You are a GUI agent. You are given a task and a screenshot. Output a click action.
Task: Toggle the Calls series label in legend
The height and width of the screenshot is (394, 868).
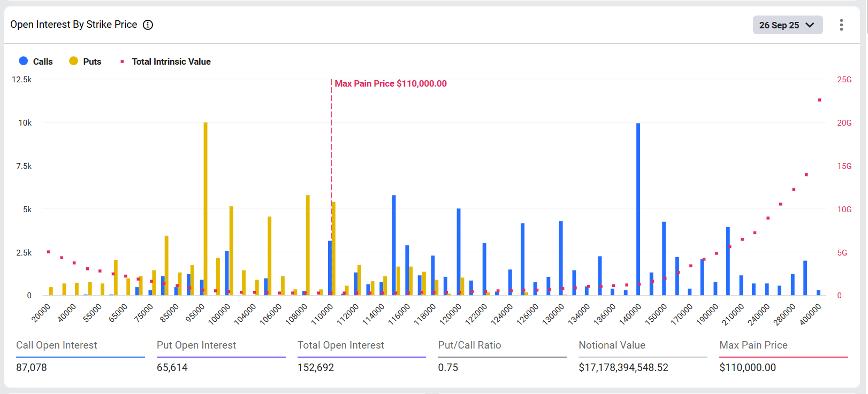[43, 61]
